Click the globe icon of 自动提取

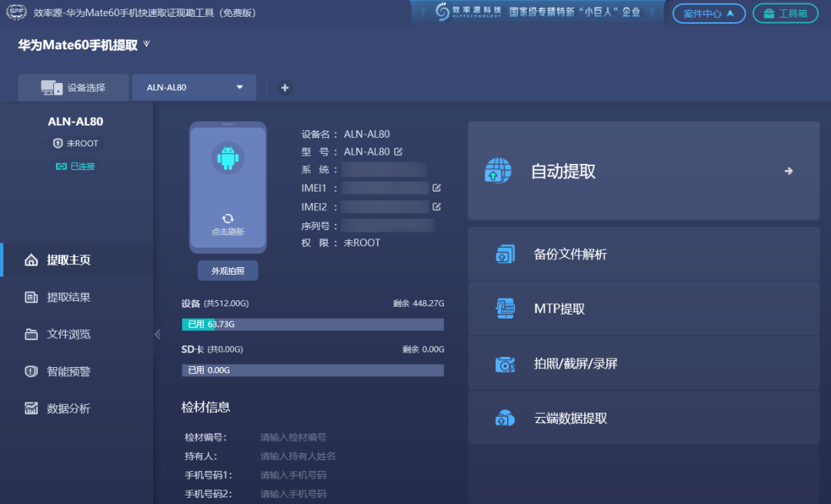click(x=498, y=171)
